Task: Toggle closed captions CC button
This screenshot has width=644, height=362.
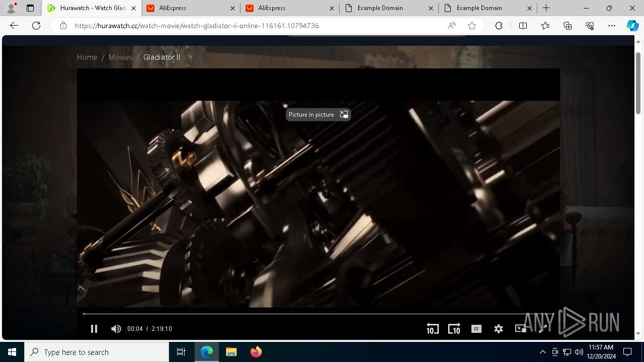Action: click(x=476, y=329)
